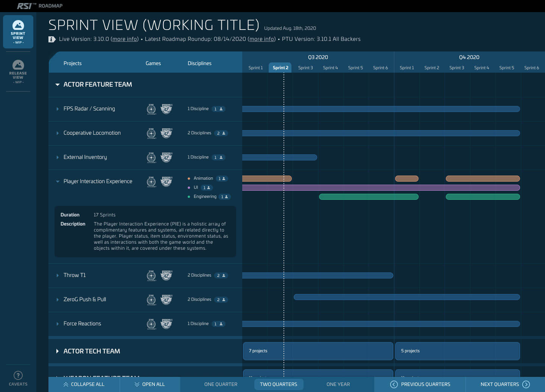Collapse the Actor Feature Team section
The height and width of the screenshot is (392, 545).
point(58,85)
